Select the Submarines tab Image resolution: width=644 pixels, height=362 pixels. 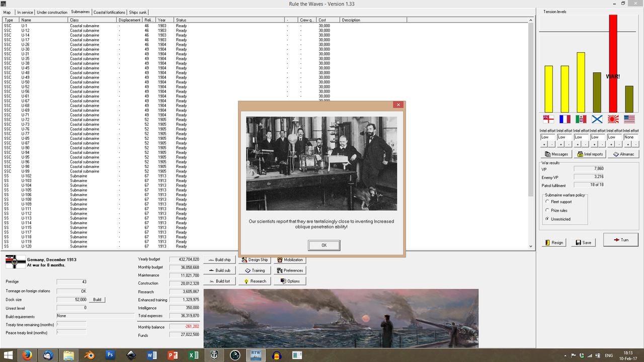click(80, 12)
